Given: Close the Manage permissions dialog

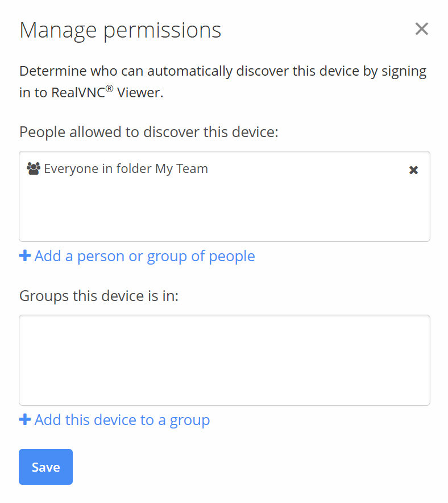Looking at the screenshot, I should [x=421, y=29].
